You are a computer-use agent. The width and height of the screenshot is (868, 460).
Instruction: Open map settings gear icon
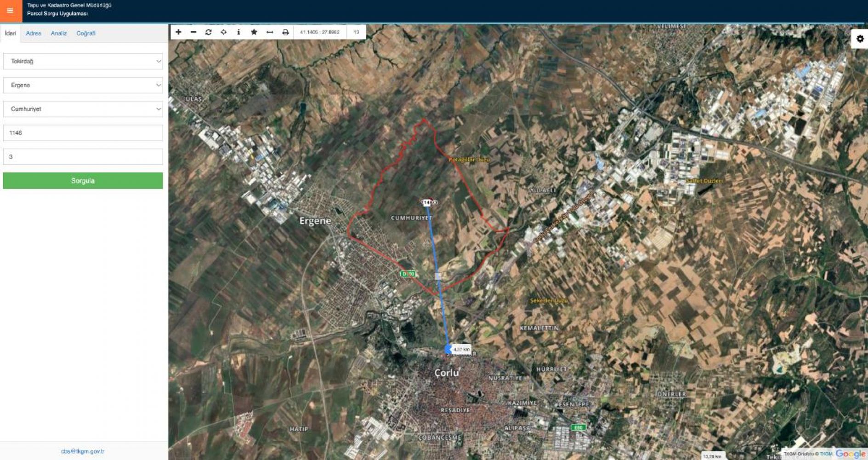(x=860, y=39)
